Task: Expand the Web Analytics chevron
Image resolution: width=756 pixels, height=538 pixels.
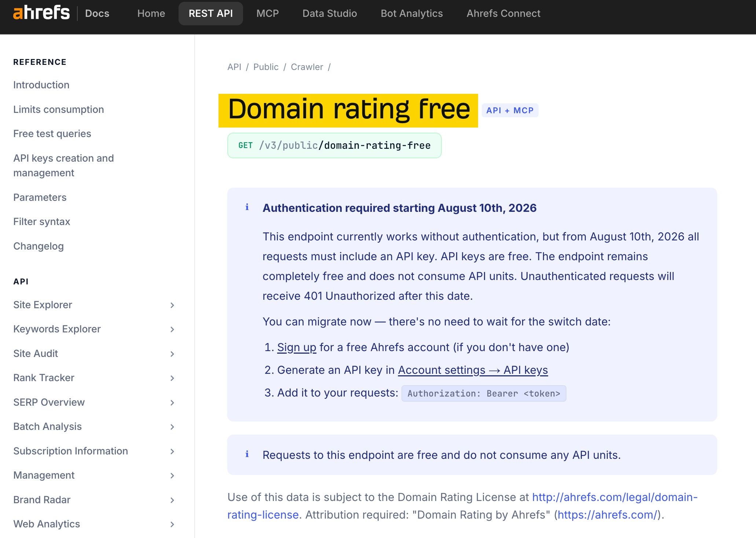Action: point(172,524)
